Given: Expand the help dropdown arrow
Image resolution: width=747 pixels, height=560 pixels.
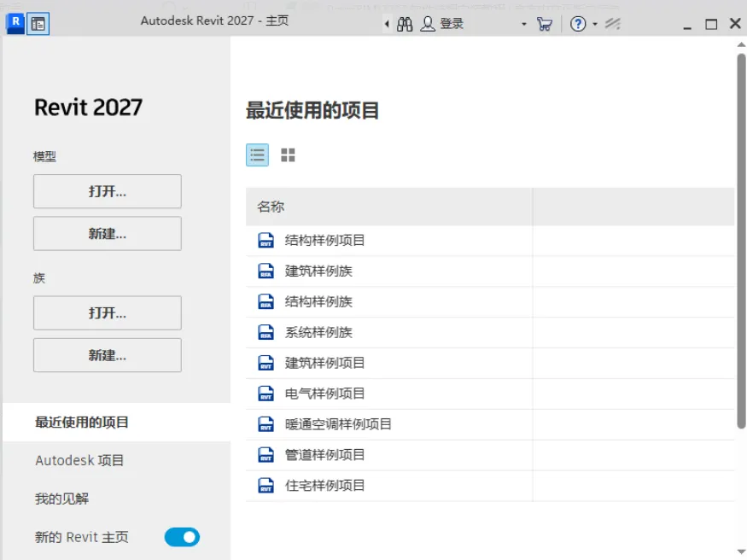Looking at the screenshot, I should tap(595, 24).
